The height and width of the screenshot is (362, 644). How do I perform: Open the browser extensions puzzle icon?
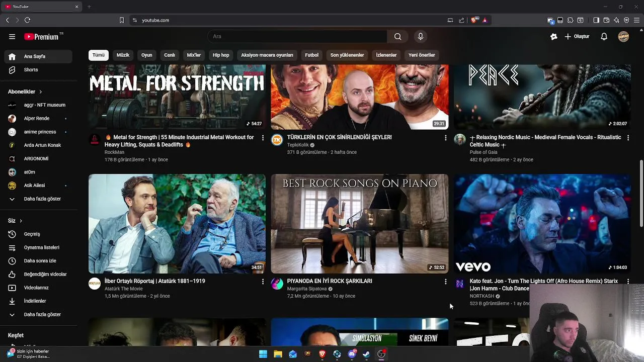coord(570,20)
